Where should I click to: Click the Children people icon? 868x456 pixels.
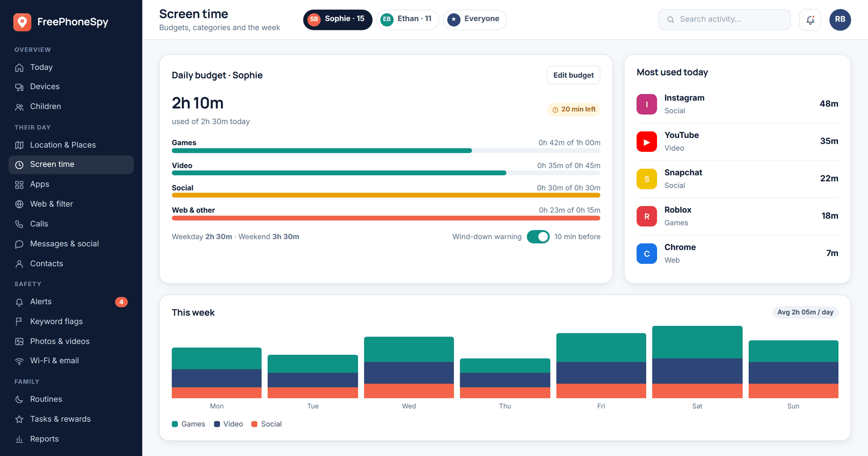(19, 107)
